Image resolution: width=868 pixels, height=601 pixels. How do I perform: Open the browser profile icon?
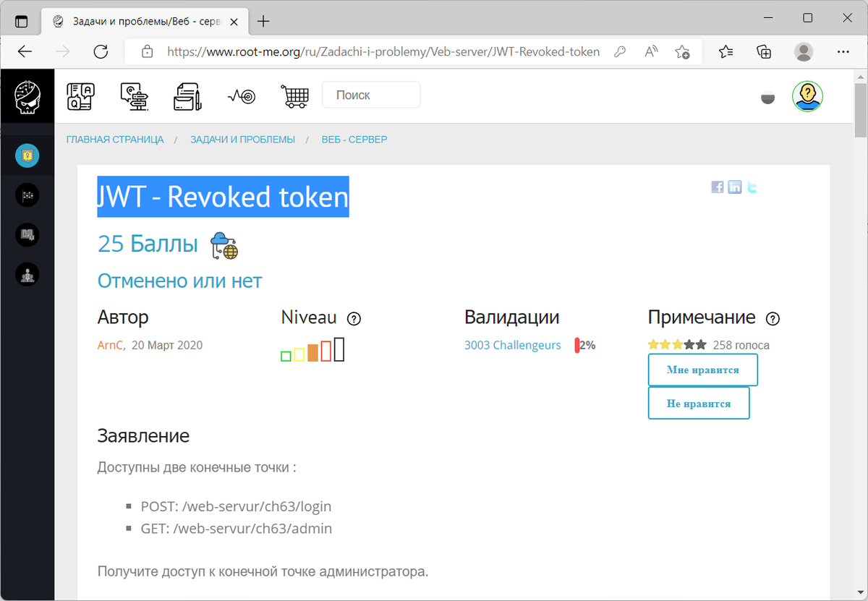click(803, 51)
